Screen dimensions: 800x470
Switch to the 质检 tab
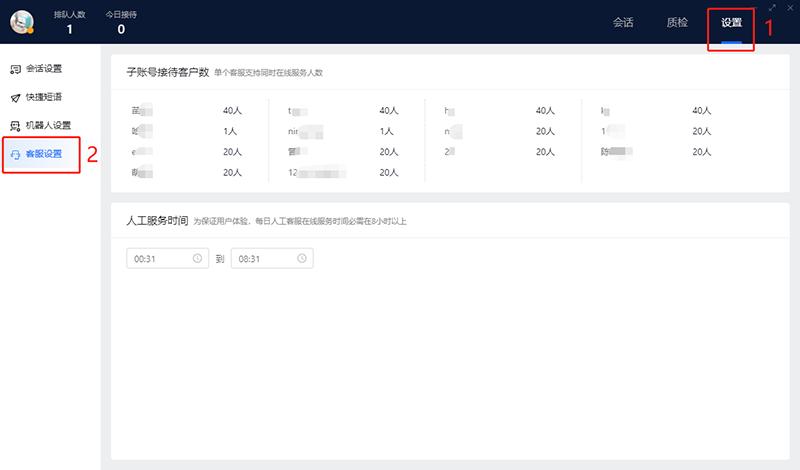pyautogui.click(x=677, y=22)
